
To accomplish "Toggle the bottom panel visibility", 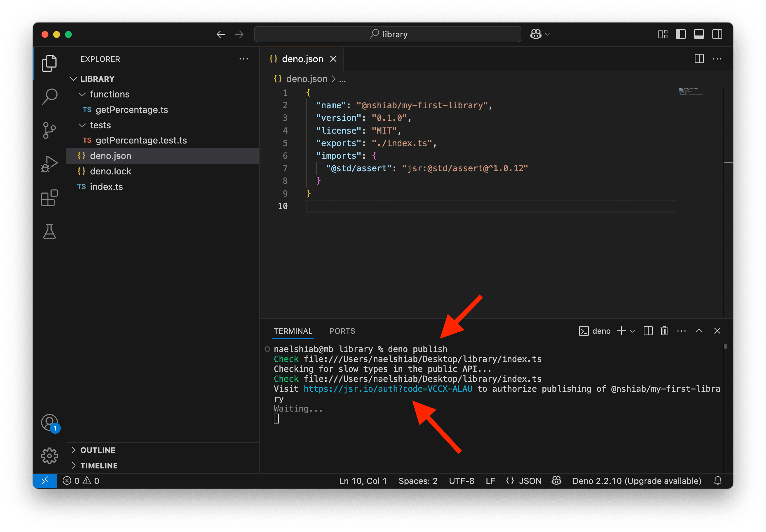I will pos(699,34).
